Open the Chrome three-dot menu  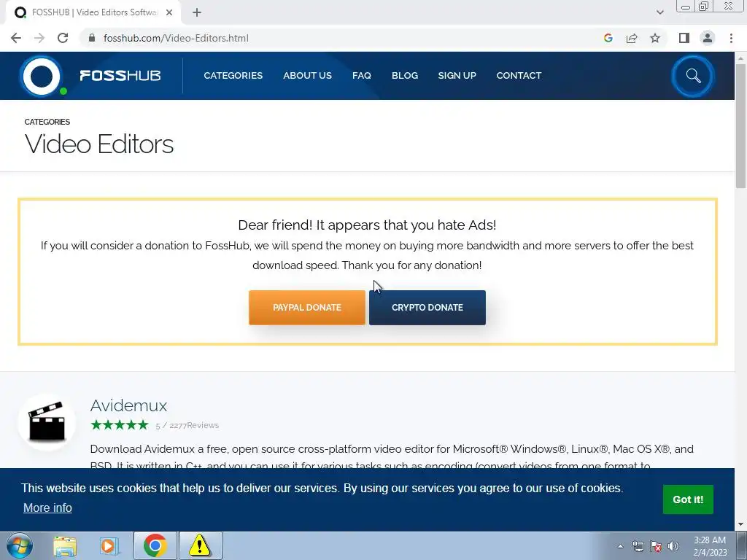point(731,38)
